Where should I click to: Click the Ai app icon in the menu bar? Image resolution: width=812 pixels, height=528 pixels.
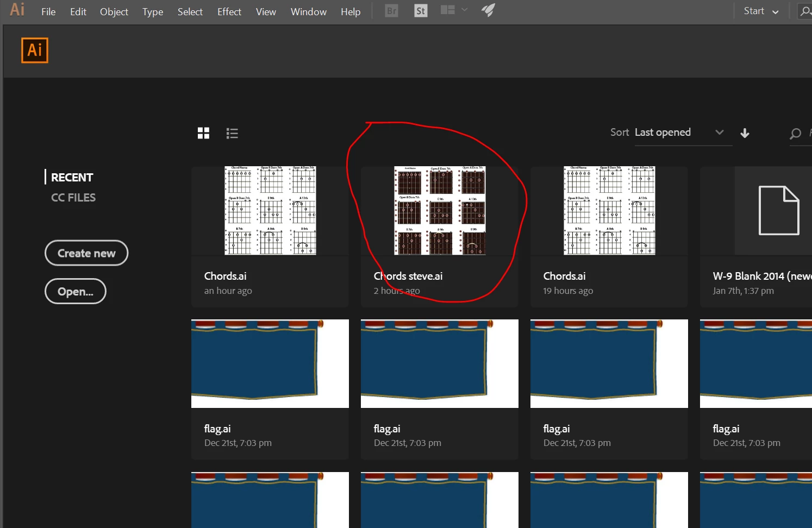(17, 10)
